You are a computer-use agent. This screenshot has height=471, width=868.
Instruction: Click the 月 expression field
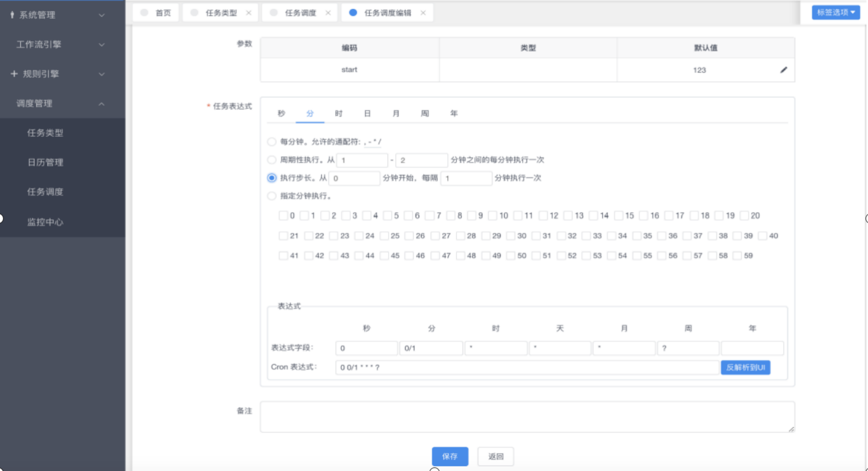(624, 348)
